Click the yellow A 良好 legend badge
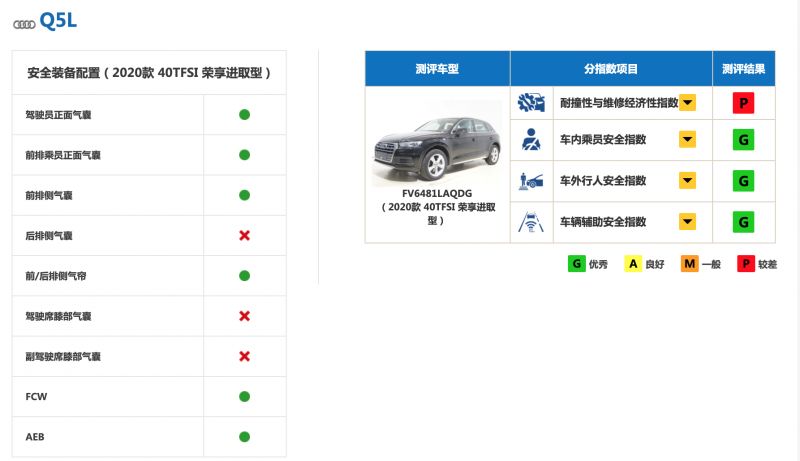The width and height of the screenshot is (800, 461). (x=633, y=264)
